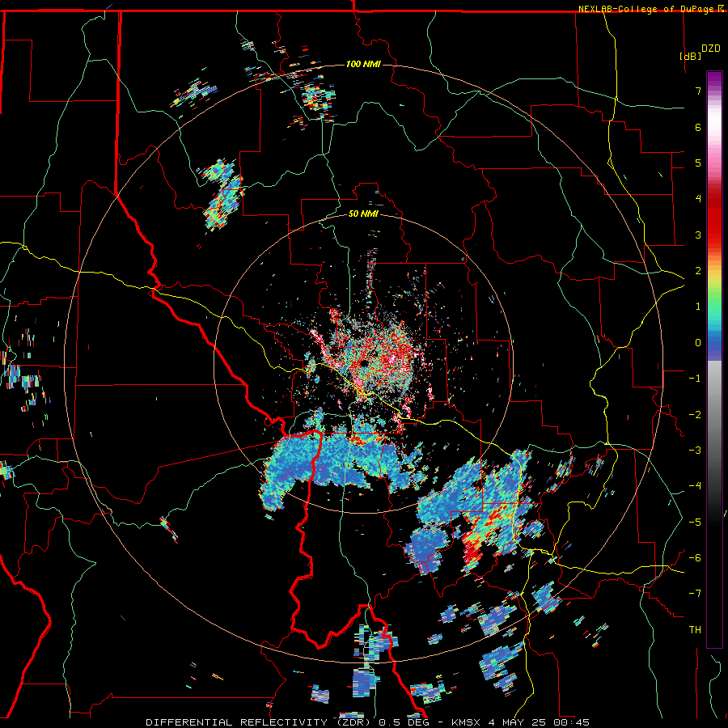
Task: Click the -2 value on the scale
Action: coord(695,415)
